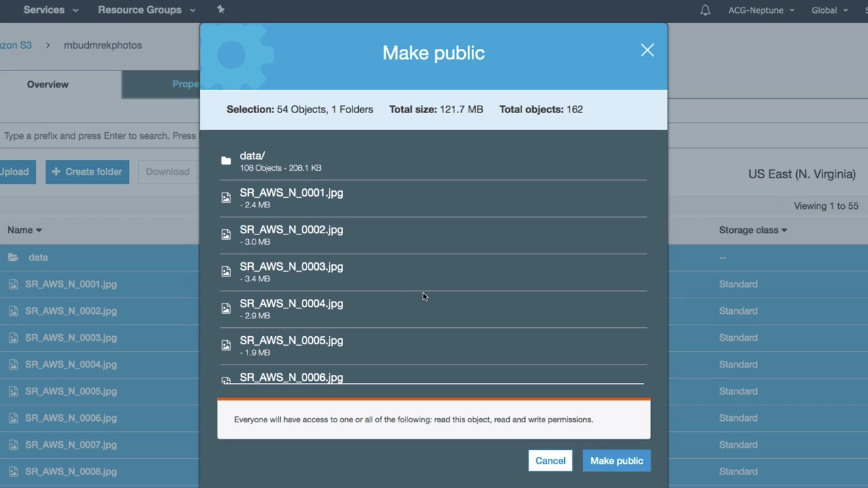Viewport: 868px width, 488px height.
Task: Click file icon of SR_AWS_N_0008.jpg in bucket list
Action: 13,472
